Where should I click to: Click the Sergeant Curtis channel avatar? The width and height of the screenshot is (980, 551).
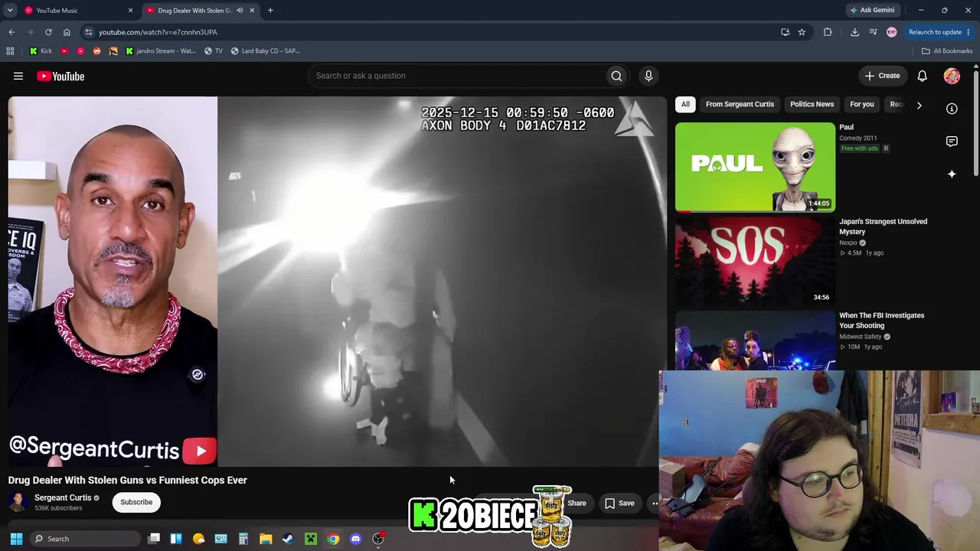click(18, 502)
